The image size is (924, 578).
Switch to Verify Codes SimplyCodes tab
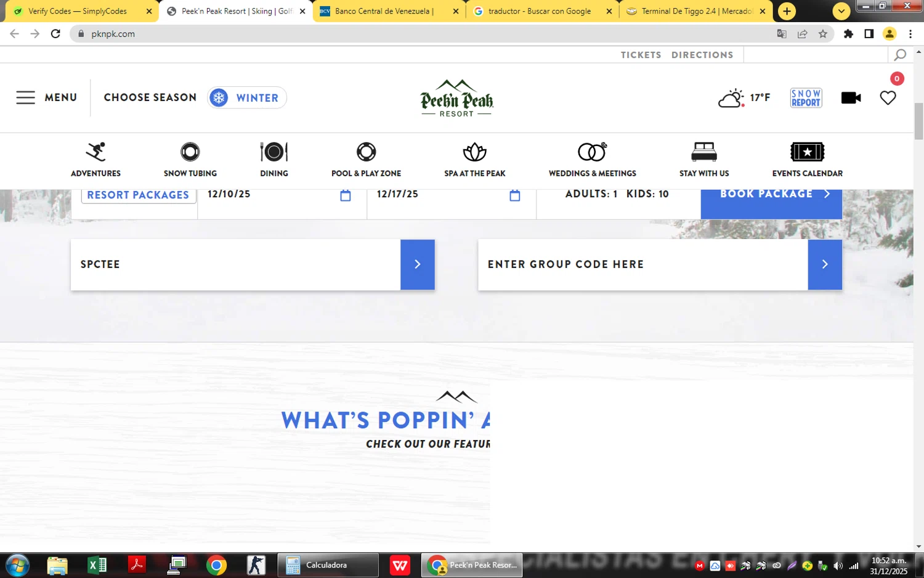78,11
